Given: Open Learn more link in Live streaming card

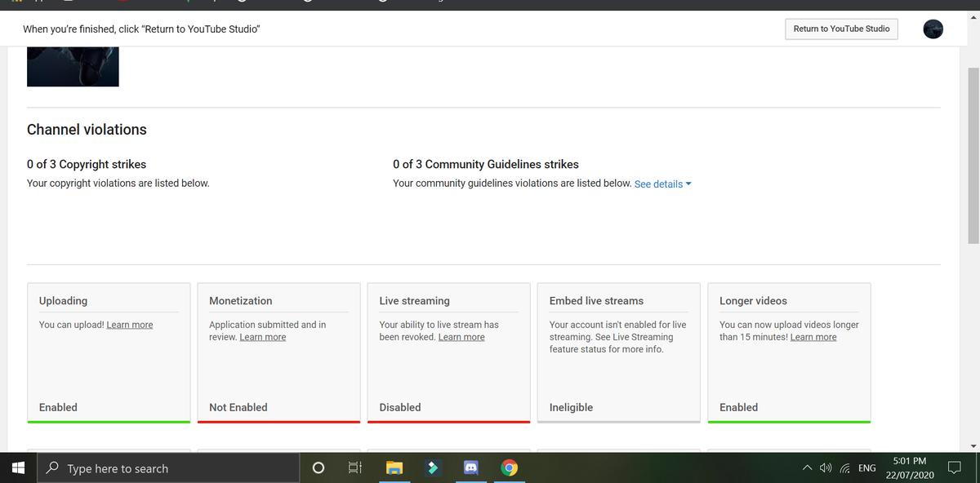Looking at the screenshot, I should click(461, 337).
